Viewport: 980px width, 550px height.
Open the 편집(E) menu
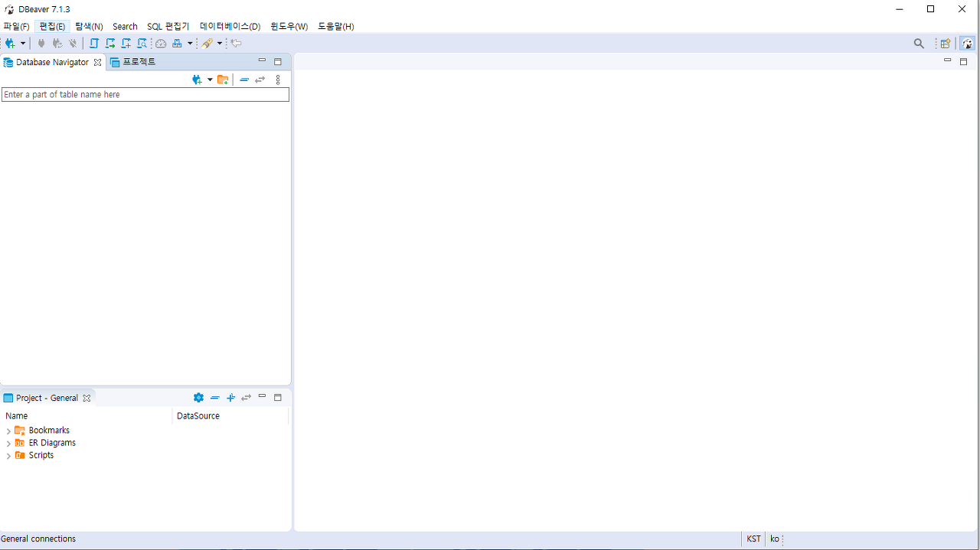point(52,26)
